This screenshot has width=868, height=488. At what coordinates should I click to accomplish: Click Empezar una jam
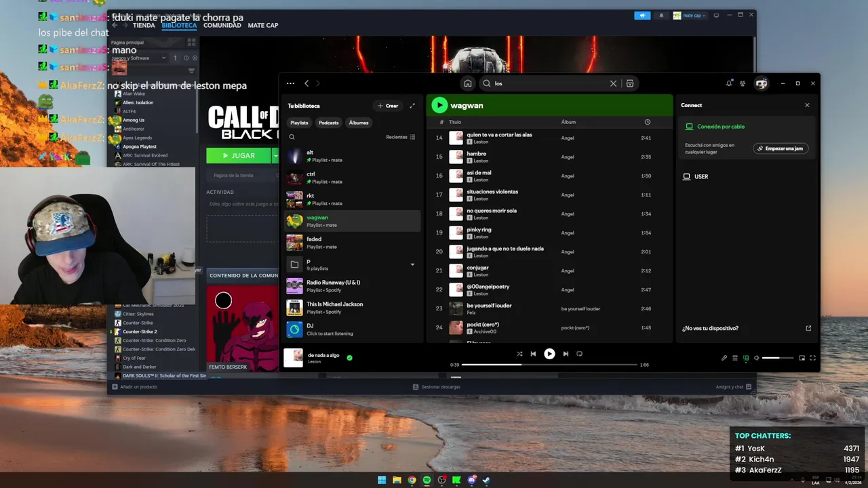point(781,148)
